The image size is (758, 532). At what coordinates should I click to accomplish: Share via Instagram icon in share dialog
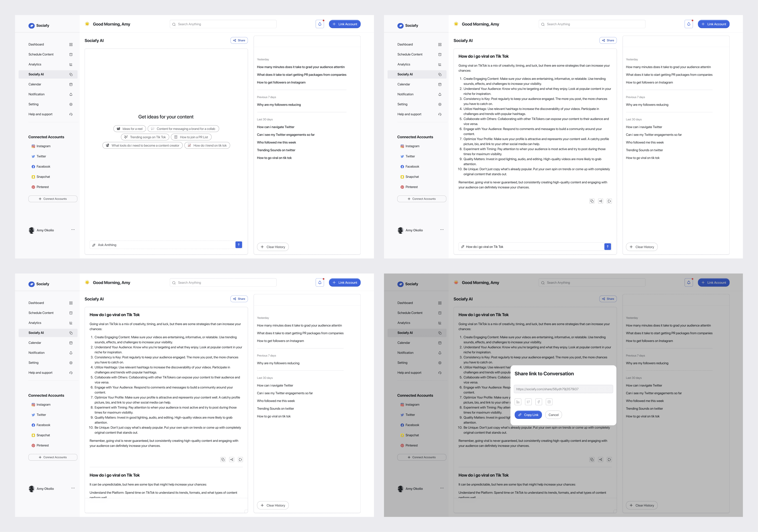point(549,402)
